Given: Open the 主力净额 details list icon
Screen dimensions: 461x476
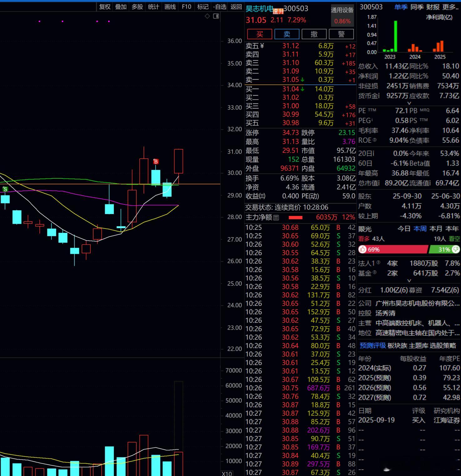Looking at the screenshot, I should pos(276,218).
